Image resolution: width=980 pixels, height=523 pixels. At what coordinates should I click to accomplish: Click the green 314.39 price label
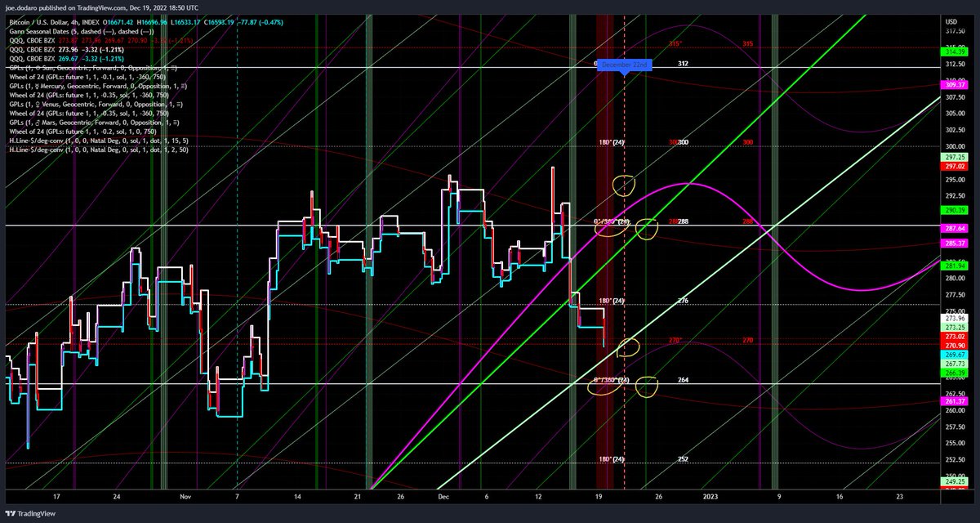click(x=955, y=51)
